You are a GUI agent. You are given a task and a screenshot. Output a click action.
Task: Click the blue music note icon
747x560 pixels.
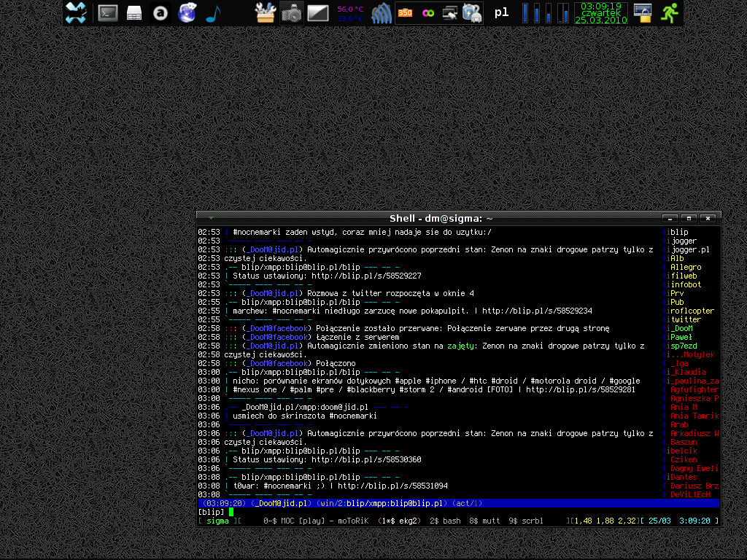[x=213, y=12]
